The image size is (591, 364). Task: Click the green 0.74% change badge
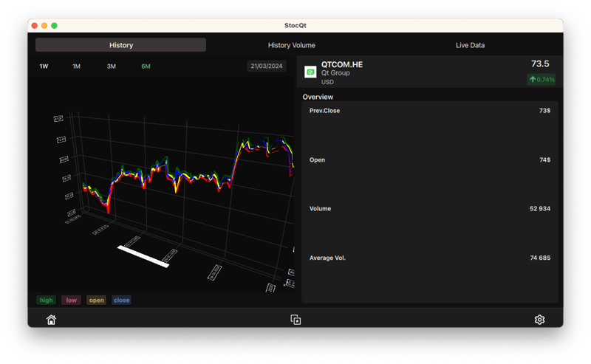click(542, 79)
